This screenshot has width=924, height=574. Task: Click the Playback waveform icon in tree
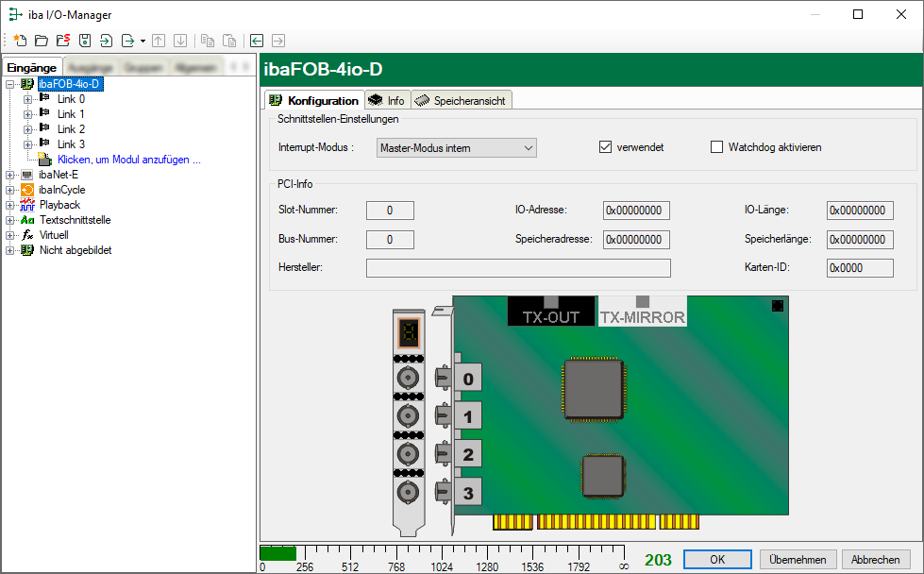pyautogui.click(x=27, y=205)
